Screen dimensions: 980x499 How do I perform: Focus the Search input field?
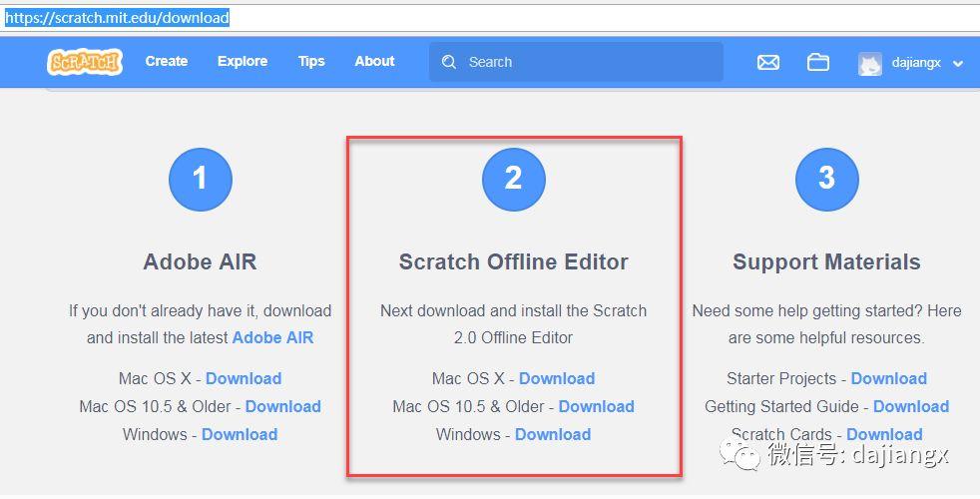pos(576,62)
